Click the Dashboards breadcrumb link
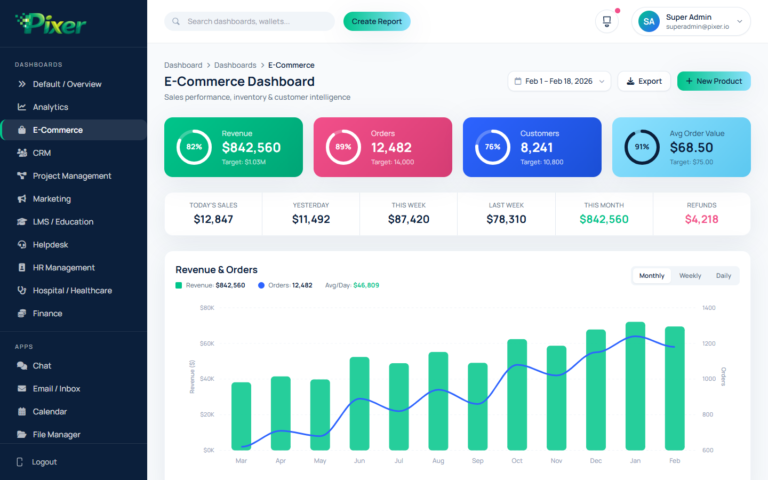The width and height of the screenshot is (768, 480). pos(235,65)
